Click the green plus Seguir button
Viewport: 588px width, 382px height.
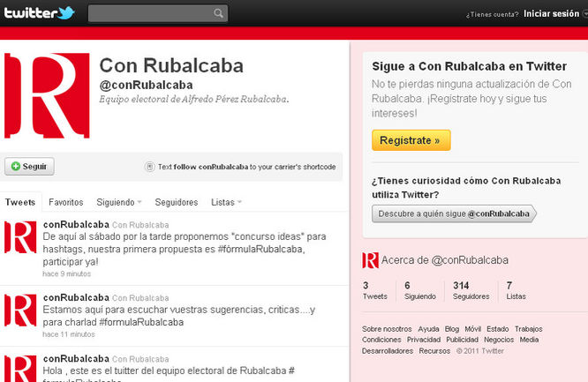(29, 166)
